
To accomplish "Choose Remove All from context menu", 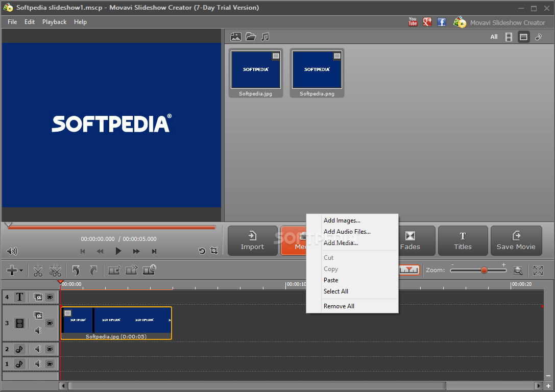I will [x=352, y=306].
